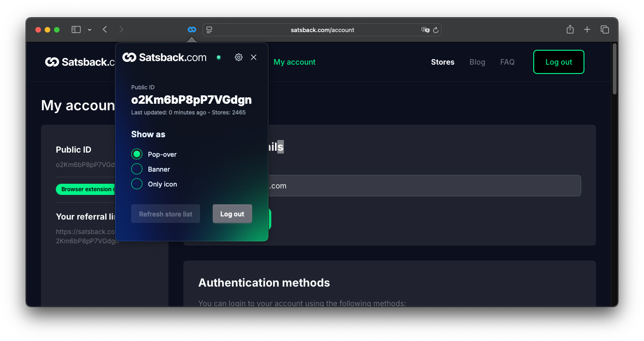Screen dimensions: 644x341
Task: Click the page vertical scrollbar
Action: tap(615, 69)
